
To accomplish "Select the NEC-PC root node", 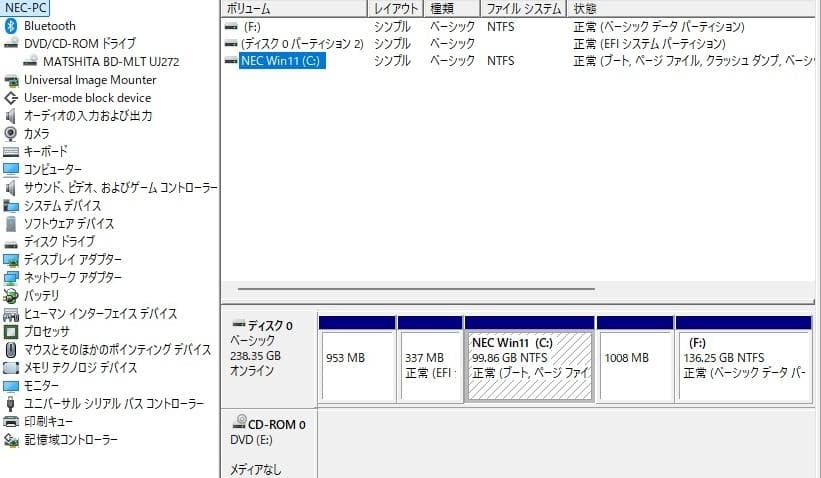I will coord(26,8).
